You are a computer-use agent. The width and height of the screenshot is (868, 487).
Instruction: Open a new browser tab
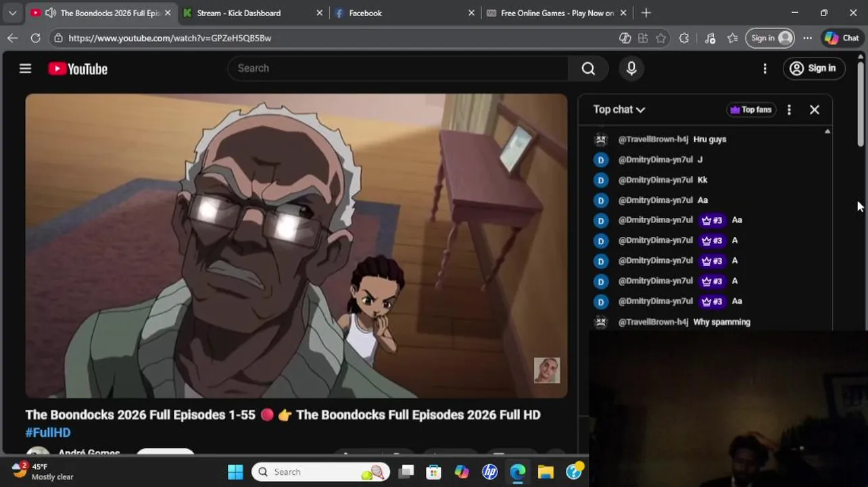click(x=646, y=13)
